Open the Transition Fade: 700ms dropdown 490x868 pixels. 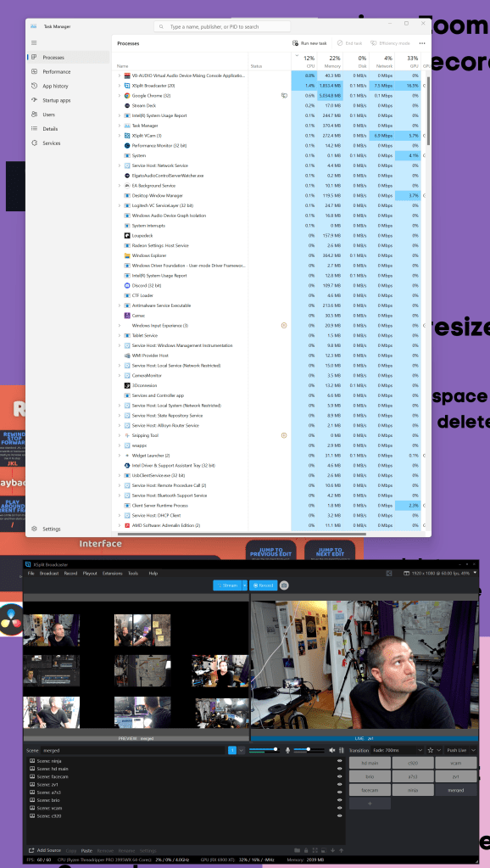click(397, 750)
